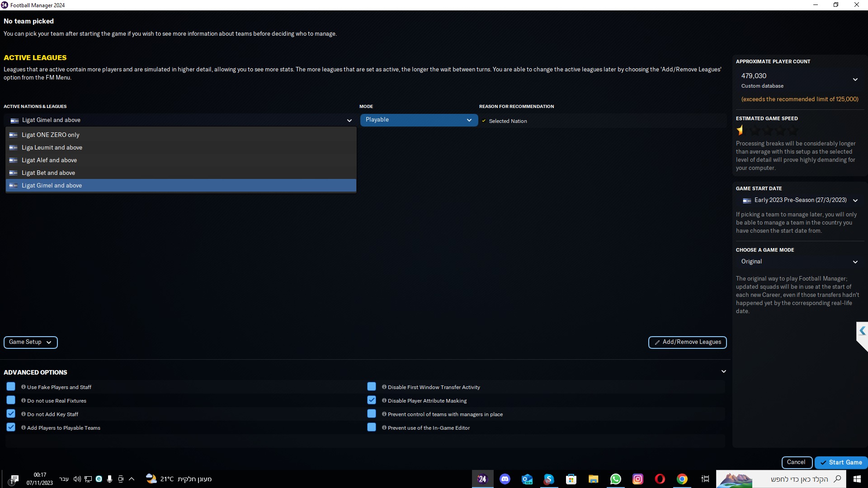Viewport: 868px width, 488px height.
Task: Click the info icon beside Add Players to Playable Teams
Action: pos(24,428)
